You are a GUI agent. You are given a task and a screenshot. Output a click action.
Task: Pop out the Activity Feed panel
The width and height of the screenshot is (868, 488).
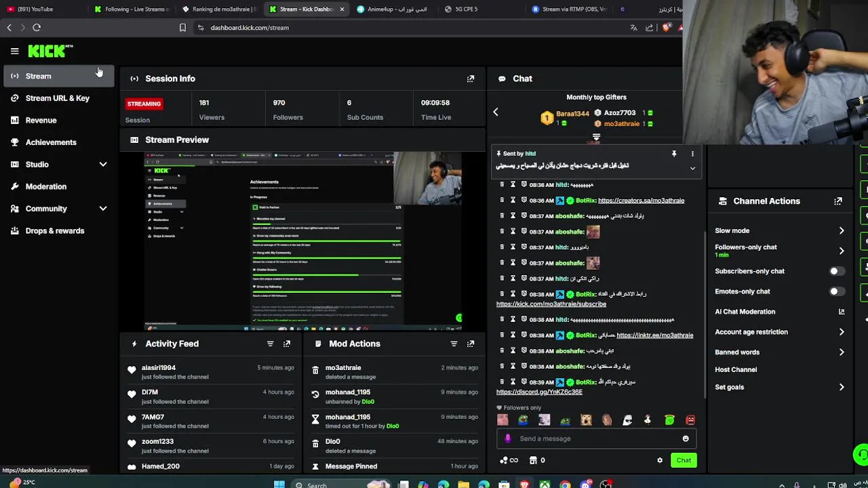[287, 344]
